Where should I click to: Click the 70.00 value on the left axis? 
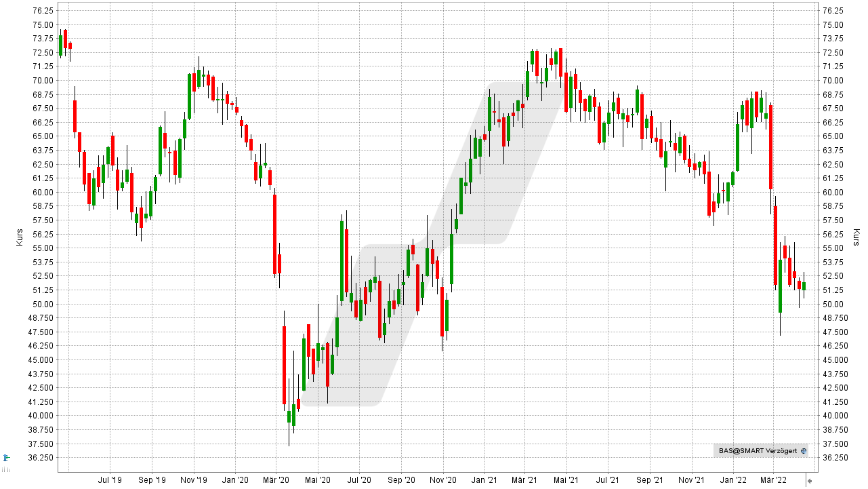pos(43,80)
